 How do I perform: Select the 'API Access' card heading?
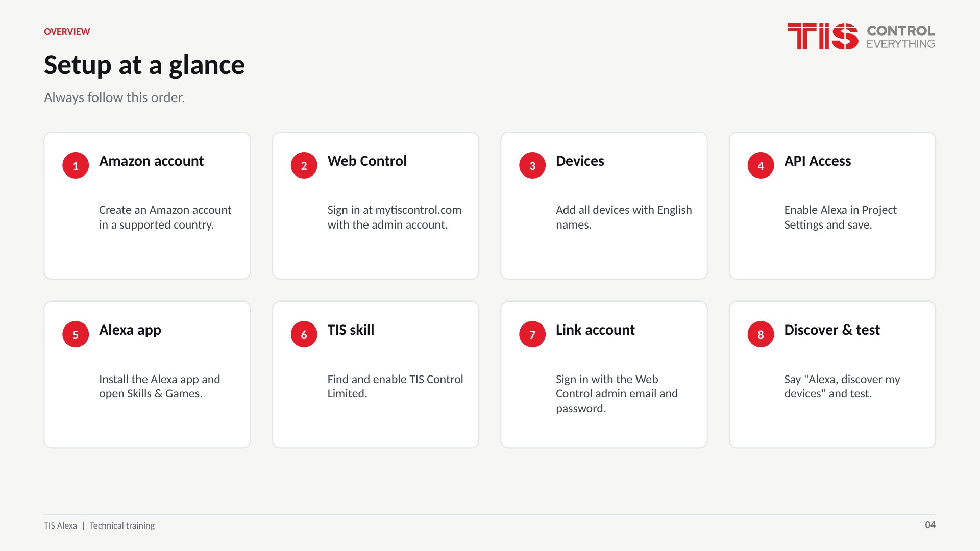[x=817, y=161]
